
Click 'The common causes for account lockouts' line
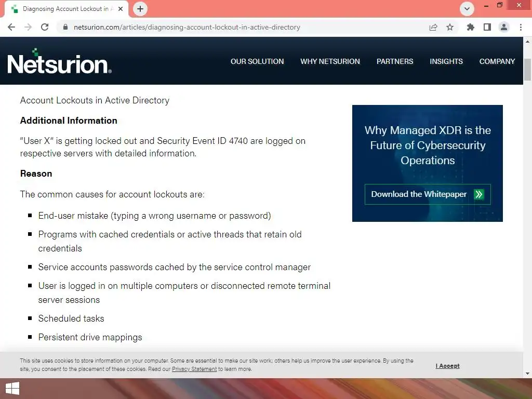pos(112,194)
